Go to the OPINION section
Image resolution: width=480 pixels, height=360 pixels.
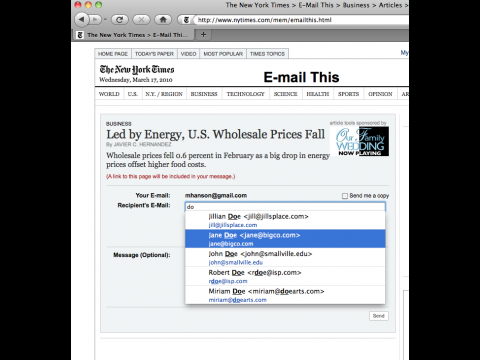(x=380, y=94)
